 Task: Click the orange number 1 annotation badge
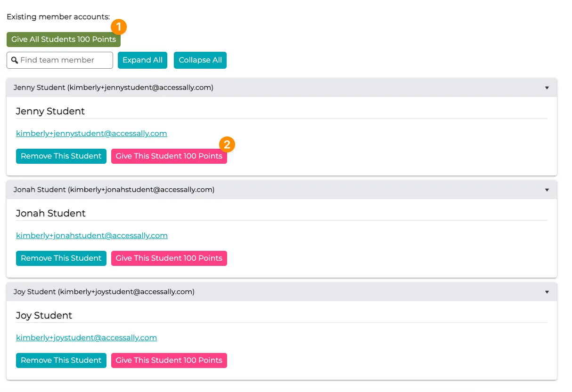click(119, 27)
